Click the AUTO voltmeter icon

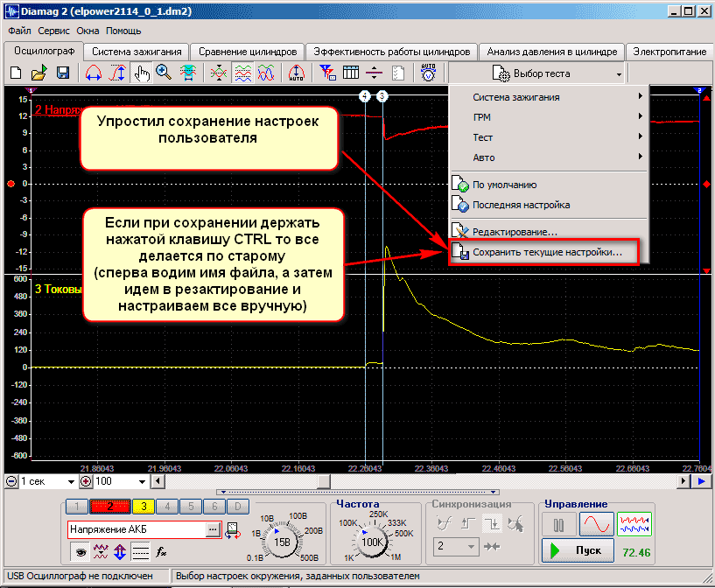[x=428, y=73]
